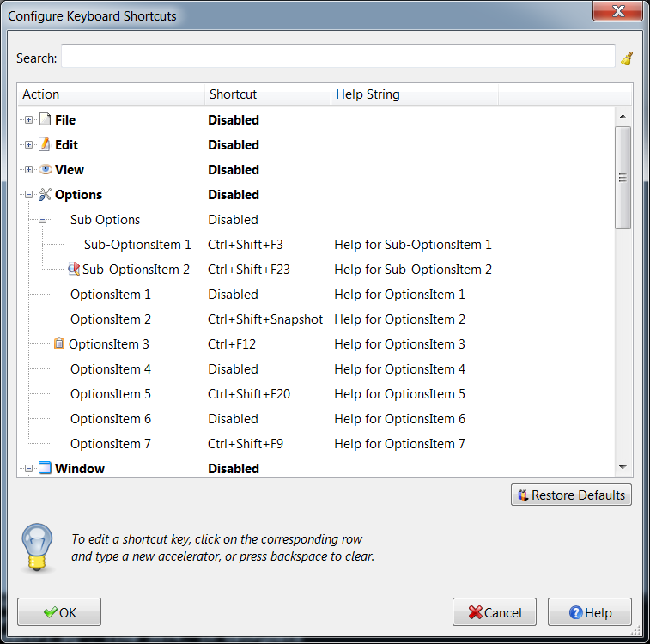The height and width of the screenshot is (644, 650).
Task: Click into the Search text field
Action: pos(337,58)
